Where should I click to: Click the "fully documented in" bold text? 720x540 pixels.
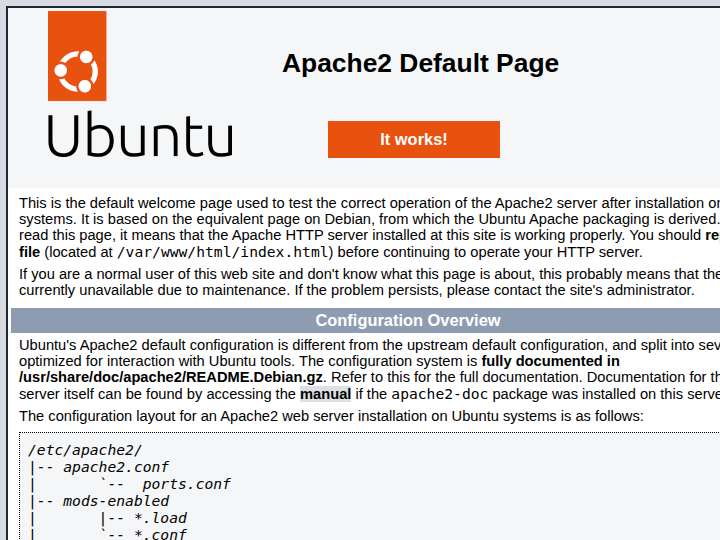[x=551, y=361]
